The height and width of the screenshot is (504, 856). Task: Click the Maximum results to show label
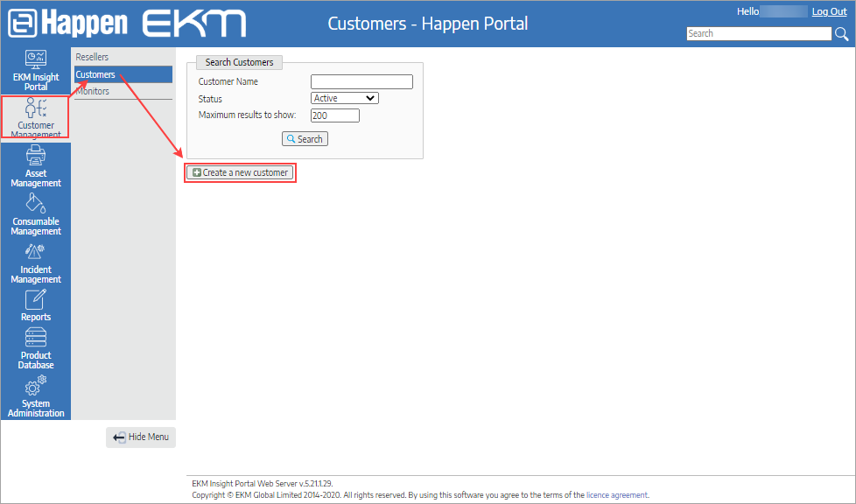click(x=248, y=115)
